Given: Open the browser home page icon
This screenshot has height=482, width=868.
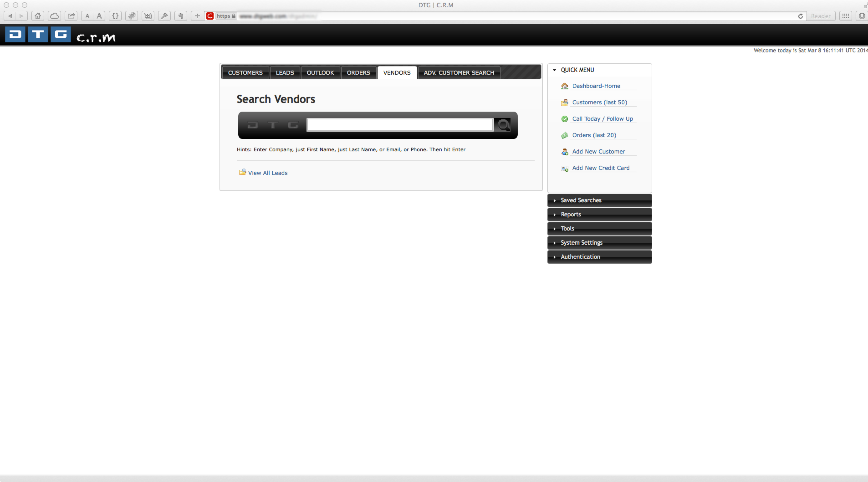Looking at the screenshot, I should [38, 16].
